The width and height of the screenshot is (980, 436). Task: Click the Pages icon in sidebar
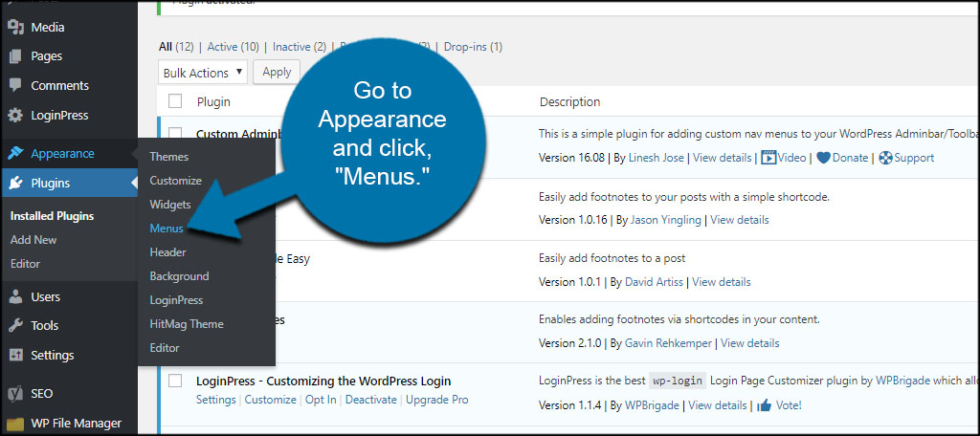point(15,56)
